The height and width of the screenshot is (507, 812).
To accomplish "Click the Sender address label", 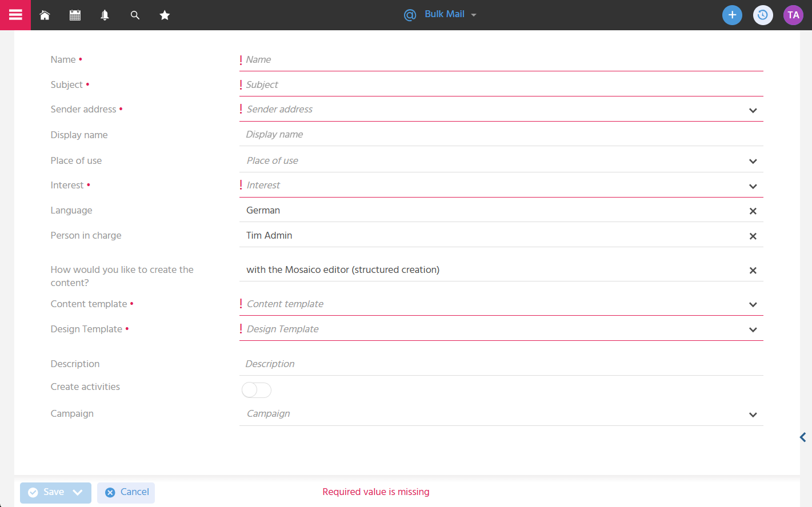I will [x=83, y=109].
